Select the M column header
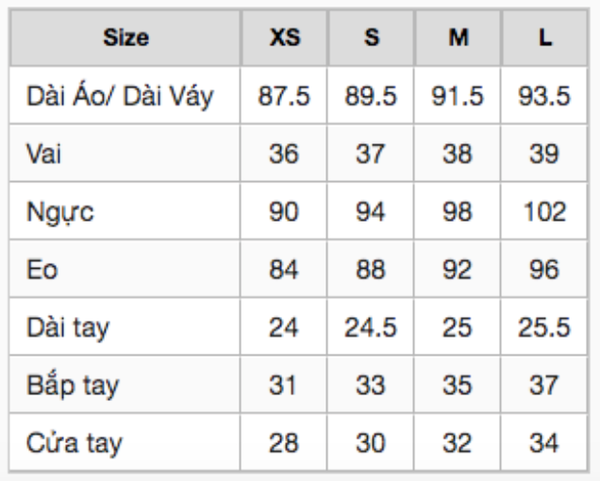The image size is (600, 481). pos(458,38)
